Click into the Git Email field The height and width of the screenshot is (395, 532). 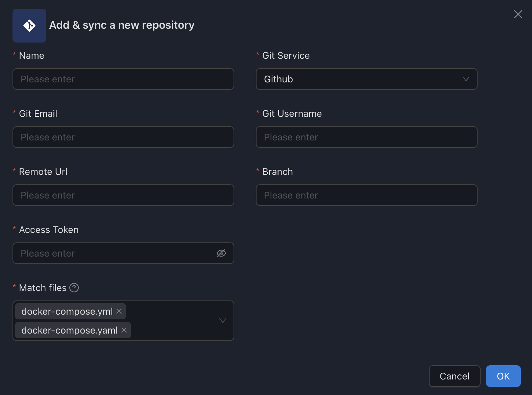123,137
